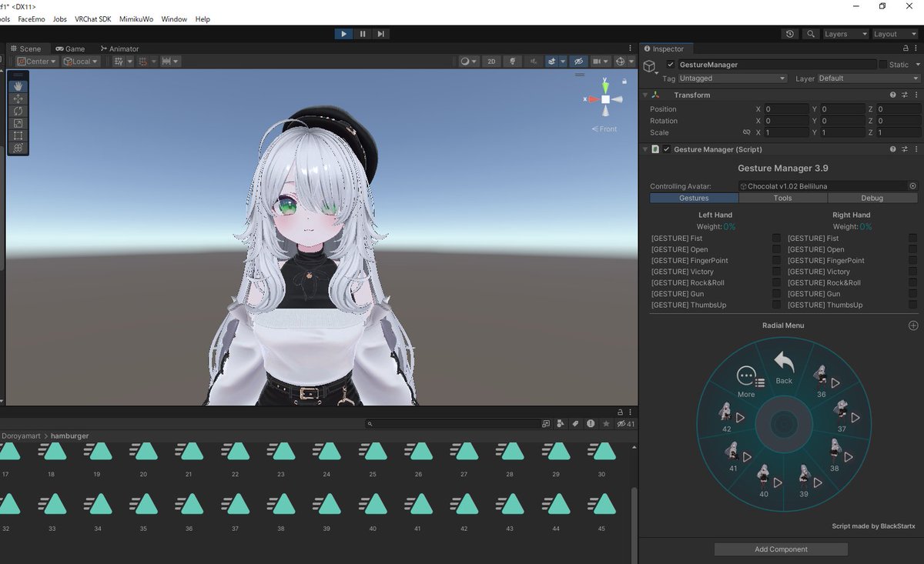Enable the left hand Fist gesture checkbox
This screenshot has width=924, height=564.
(x=776, y=238)
